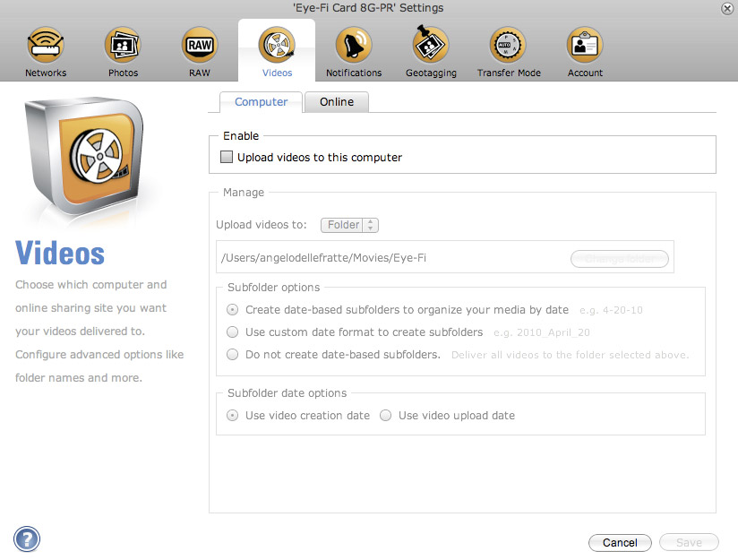Select Use custom date format radio option
This screenshot has height=560, width=738.
coord(233,332)
